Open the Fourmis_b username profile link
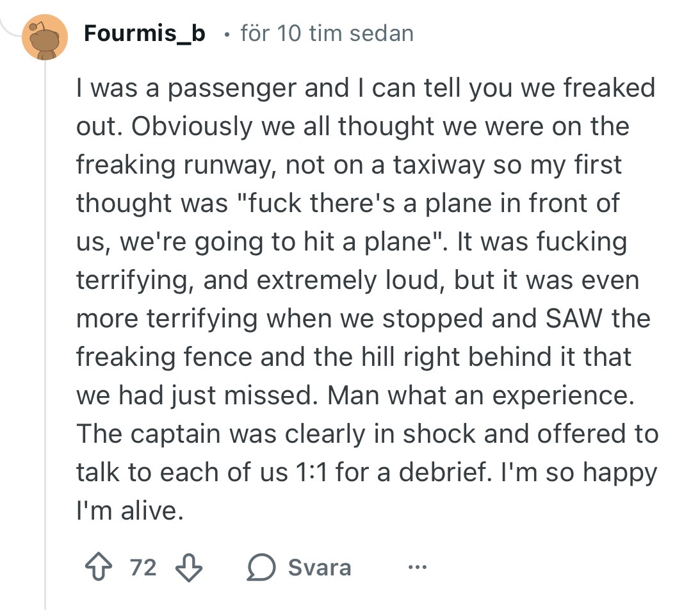 [x=145, y=33]
